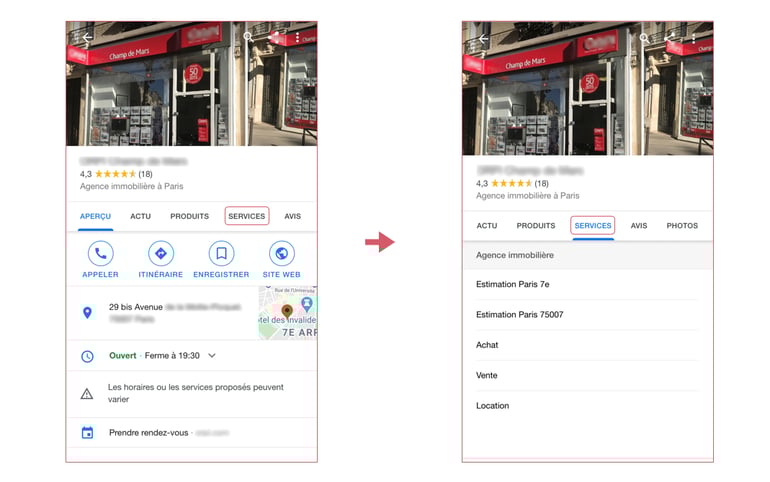Select Services tab in right screen
Viewport: 770px width, 482px height.
[593, 226]
